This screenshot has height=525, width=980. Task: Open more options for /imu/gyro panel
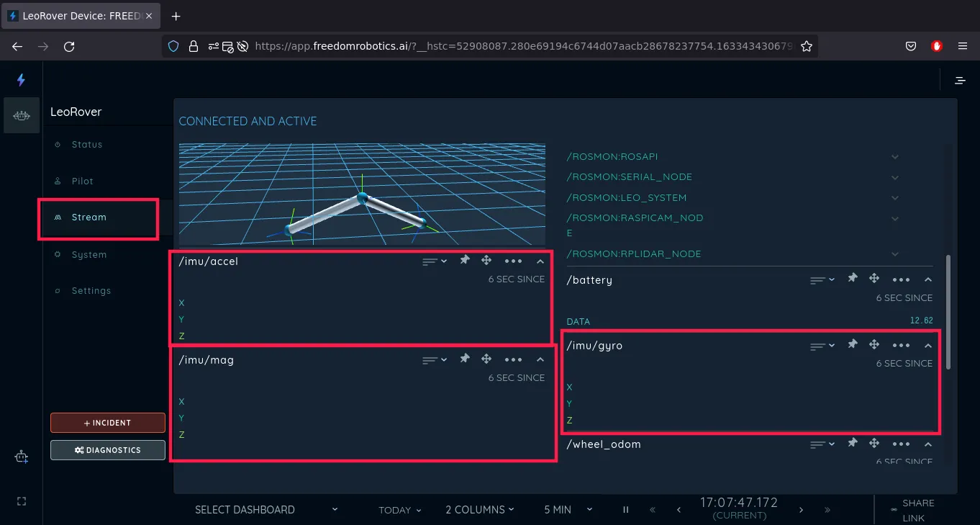pyautogui.click(x=901, y=346)
